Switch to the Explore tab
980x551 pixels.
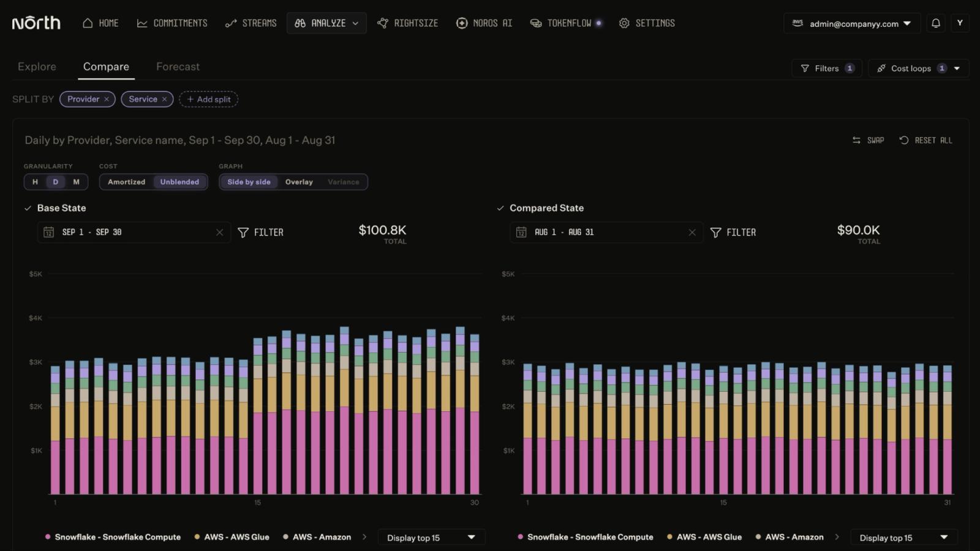[x=37, y=67]
